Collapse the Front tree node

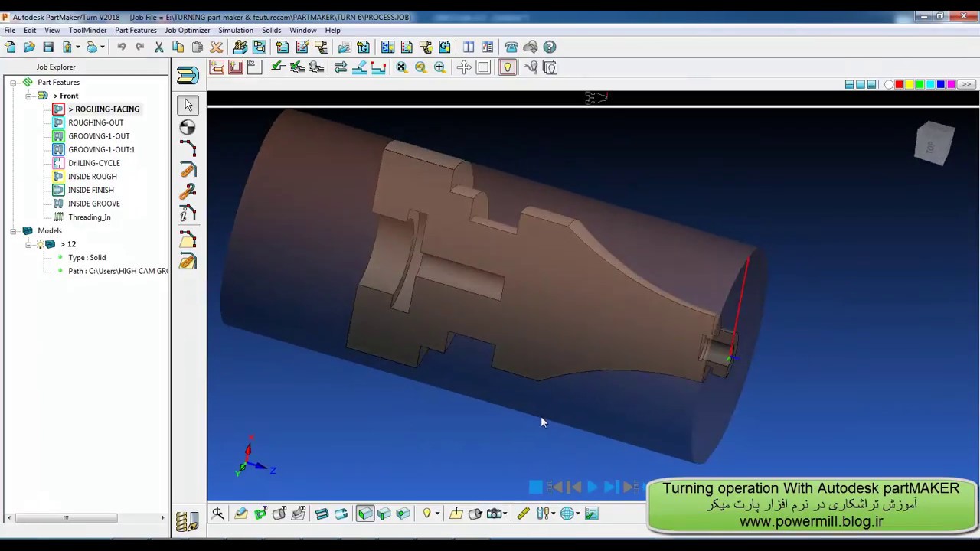(x=28, y=96)
